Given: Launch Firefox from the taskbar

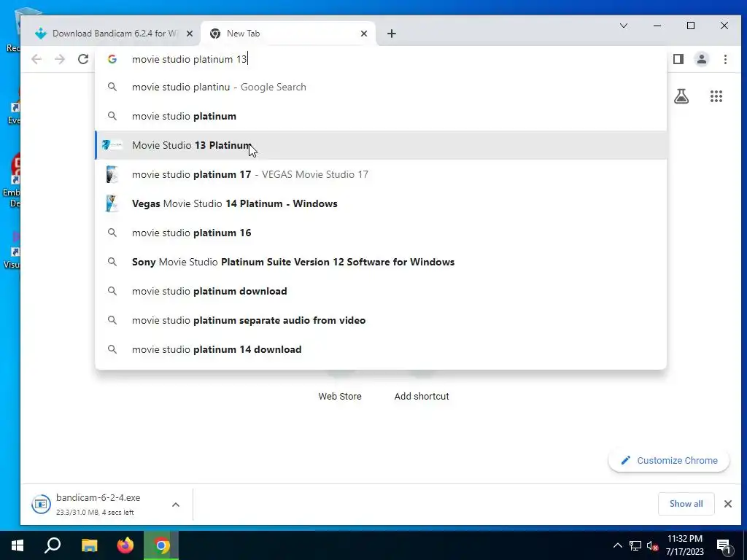Looking at the screenshot, I should pos(125,545).
